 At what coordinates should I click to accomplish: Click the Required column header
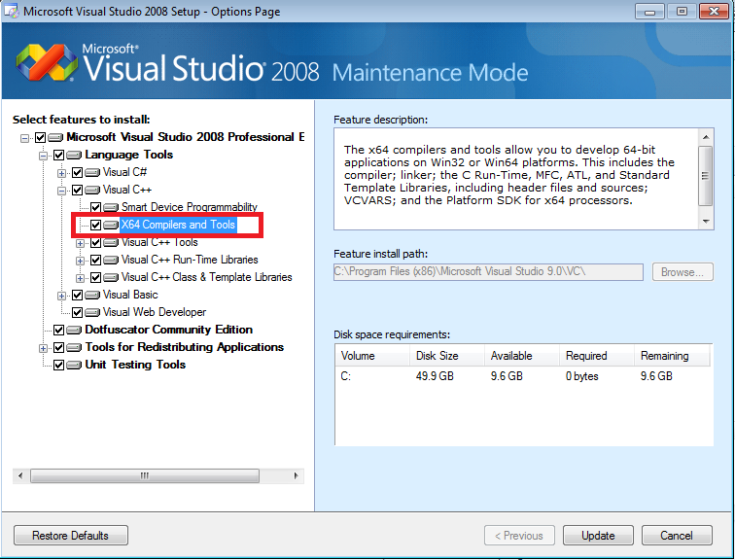tap(597, 356)
